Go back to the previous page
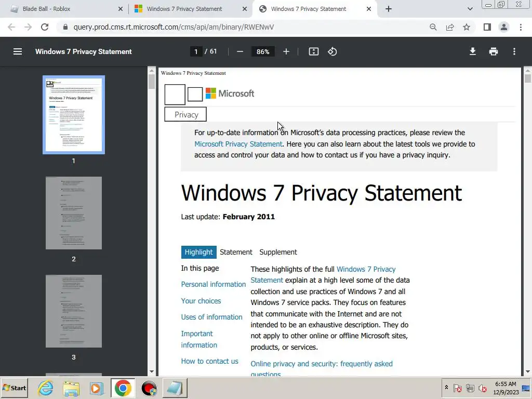Viewport: 532px width, 399px height. (11, 27)
